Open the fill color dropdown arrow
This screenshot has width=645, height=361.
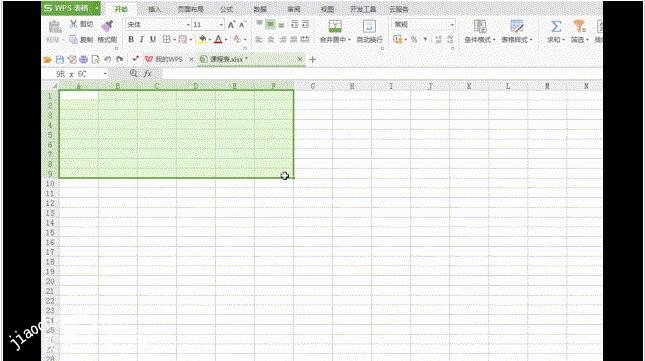(x=210, y=40)
